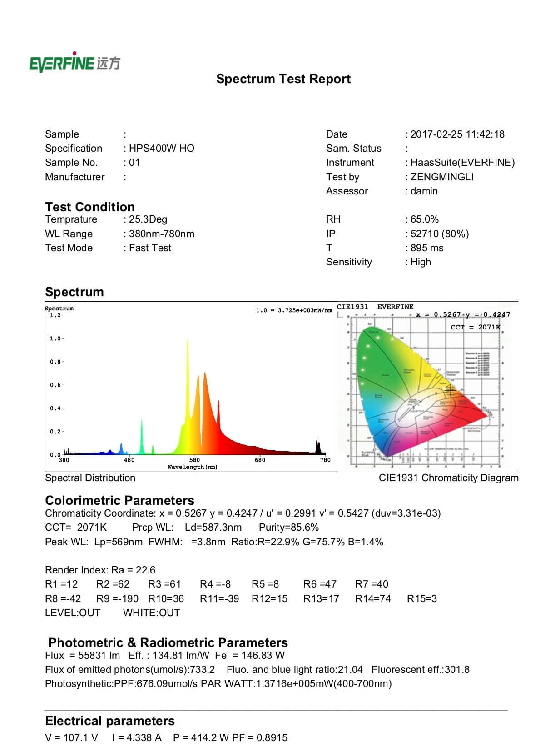Viewport: 560px width, 752px height.
Task: Click the CIE1931 chromaticity diagram
Action: click(x=427, y=391)
